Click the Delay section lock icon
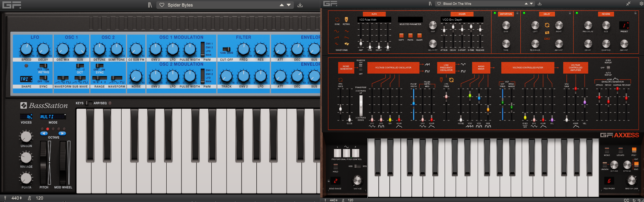644x202 pixels. click(x=570, y=13)
